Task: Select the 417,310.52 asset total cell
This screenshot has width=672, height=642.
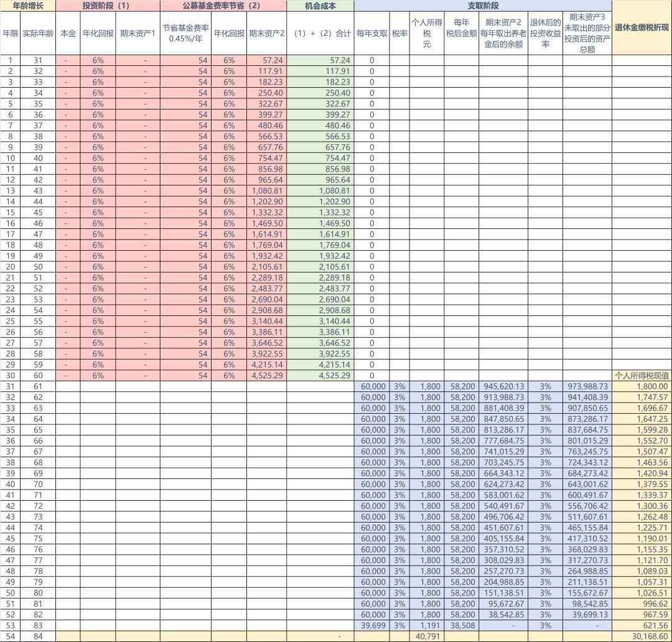Action: pyautogui.click(x=587, y=539)
